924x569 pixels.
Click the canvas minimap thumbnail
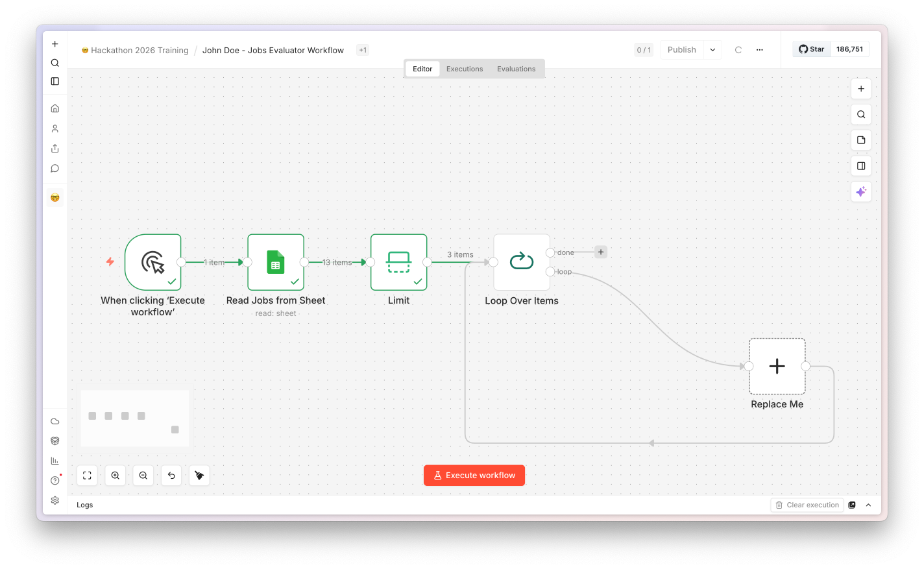point(135,418)
